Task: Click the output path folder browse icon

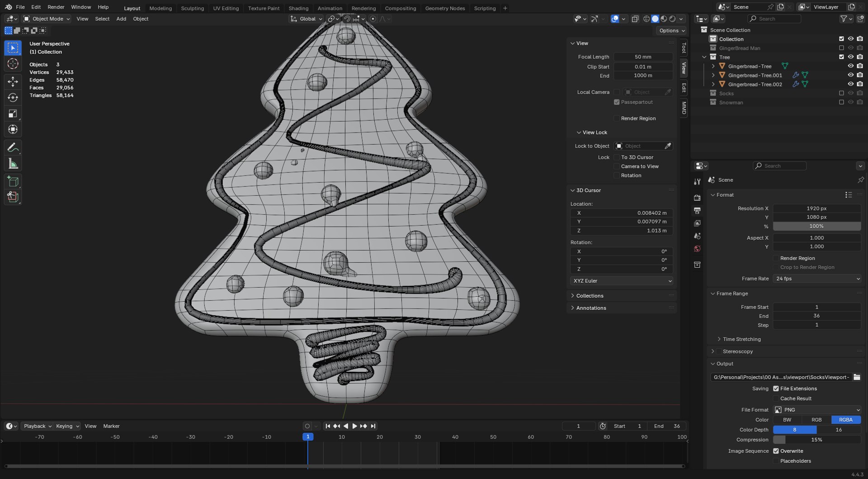Action: 857,377
